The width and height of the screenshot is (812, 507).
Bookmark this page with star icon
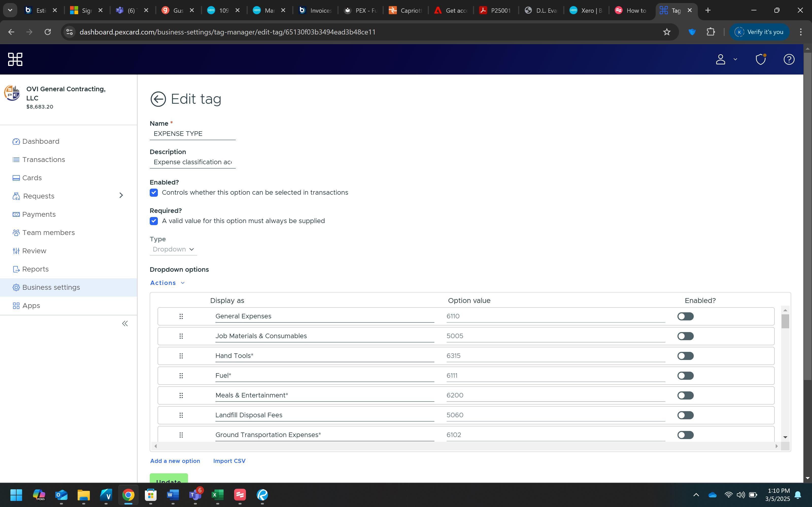(x=666, y=32)
